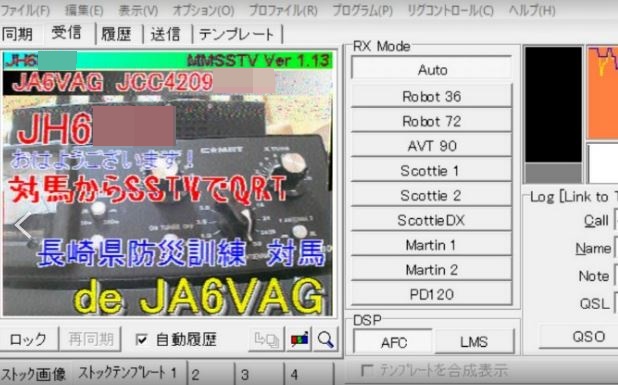Select Martin 1 RX mode
Screen dimensions: 618x385
point(432,245)
